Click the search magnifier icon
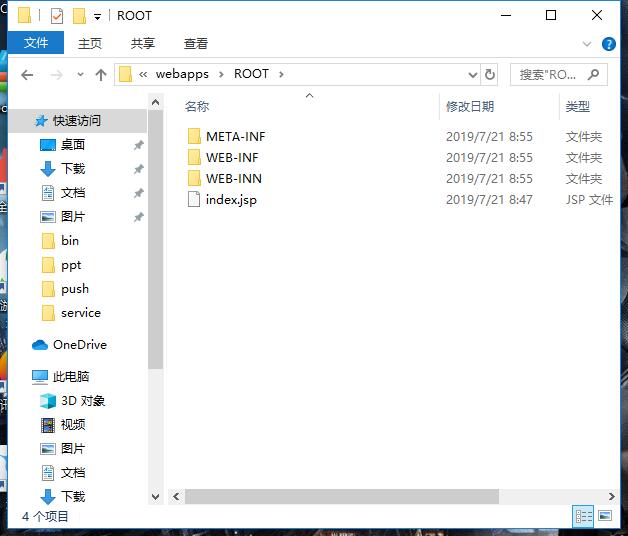The height and width of the screenshot is (536, 628). pyautogui.click(x=593, y=74)
